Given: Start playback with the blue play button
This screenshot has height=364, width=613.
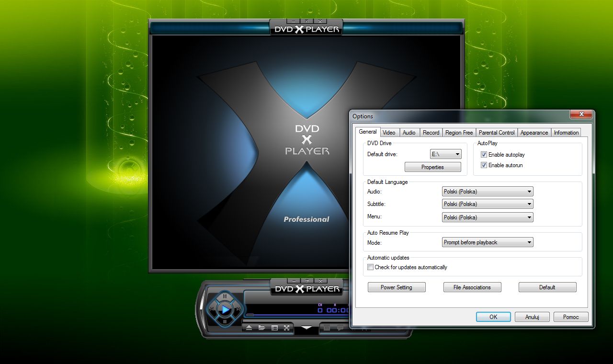Looking at the screenshot, I should [225, 310].
